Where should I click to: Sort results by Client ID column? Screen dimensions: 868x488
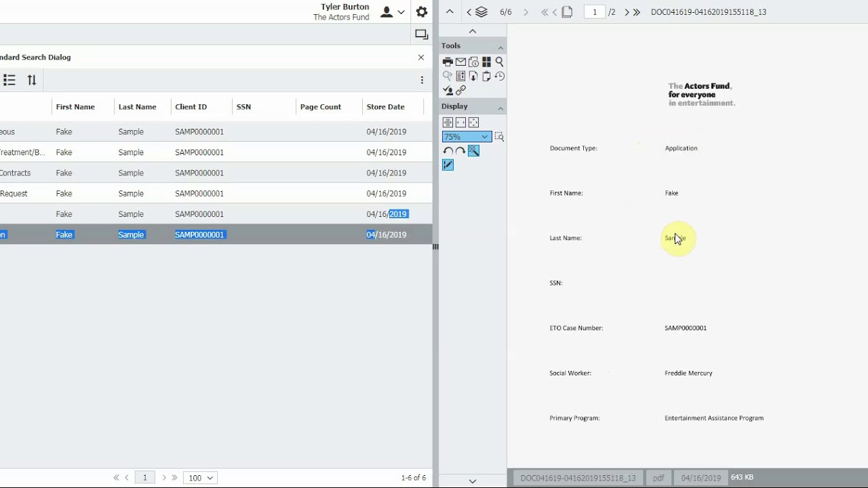coord(191,107)
